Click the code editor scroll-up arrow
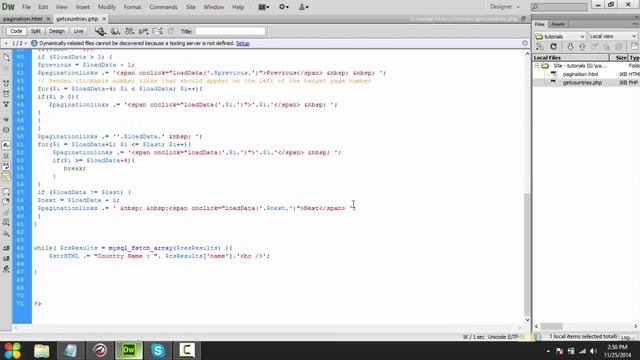 coord(527,53)
